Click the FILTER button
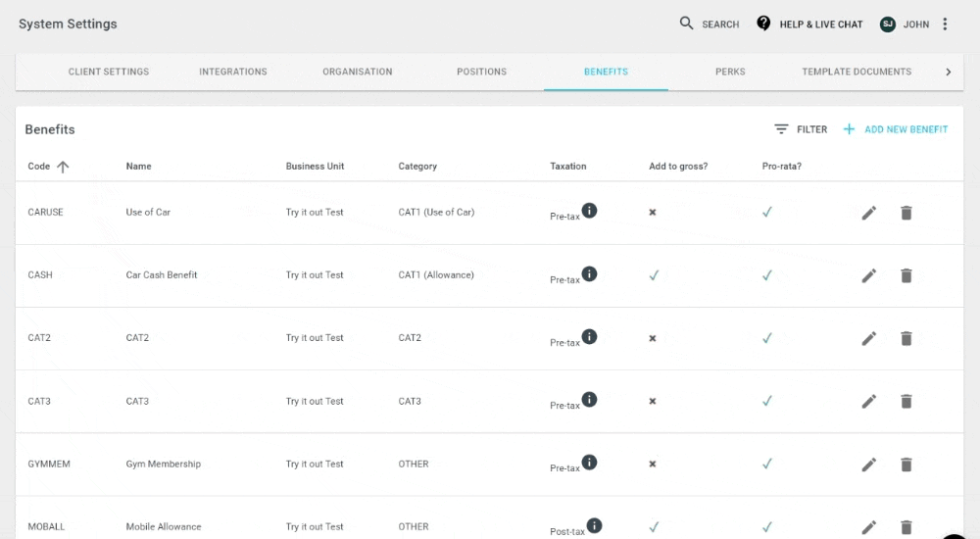Image resolution: width=980 pixels, height=539 pixels. tap(801, 129)
